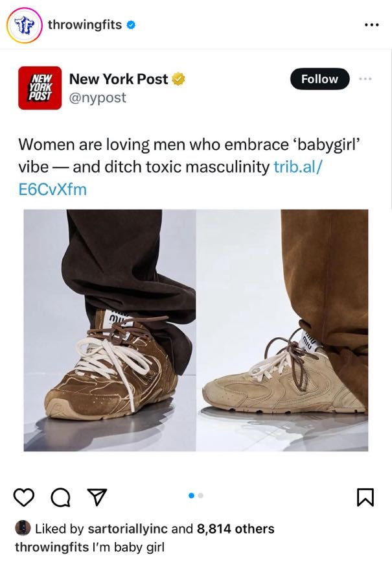Open the tweet's gray three-dot menu
This screenshot has height=561, width=392.
coord(365,78)
